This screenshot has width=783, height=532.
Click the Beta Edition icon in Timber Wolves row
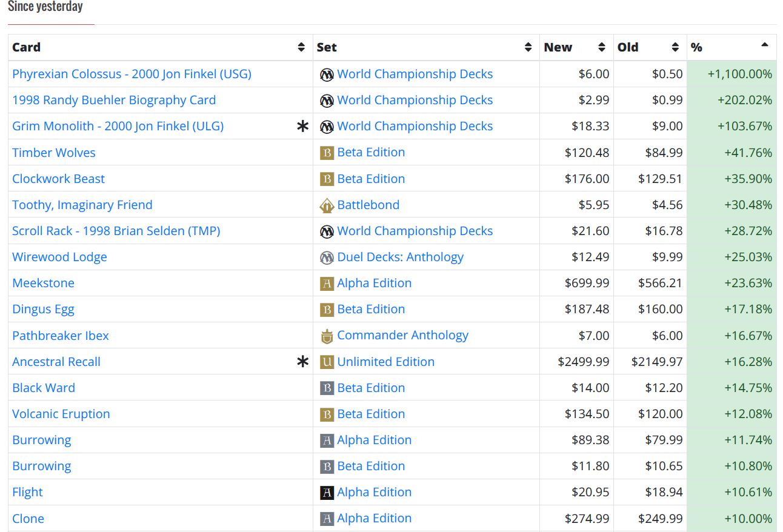(327, 153)
